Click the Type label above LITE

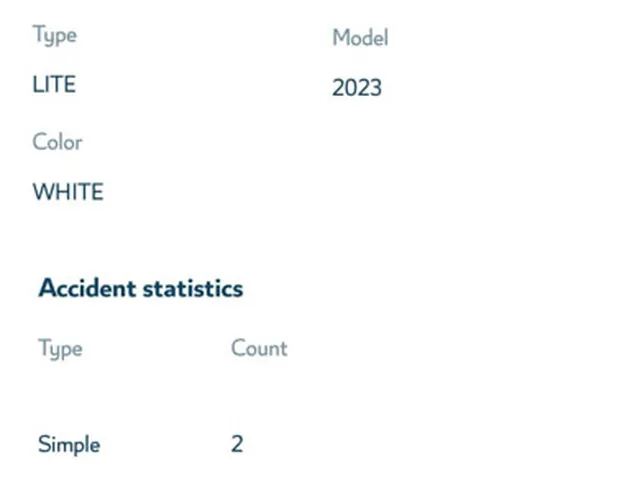point(55,35)
